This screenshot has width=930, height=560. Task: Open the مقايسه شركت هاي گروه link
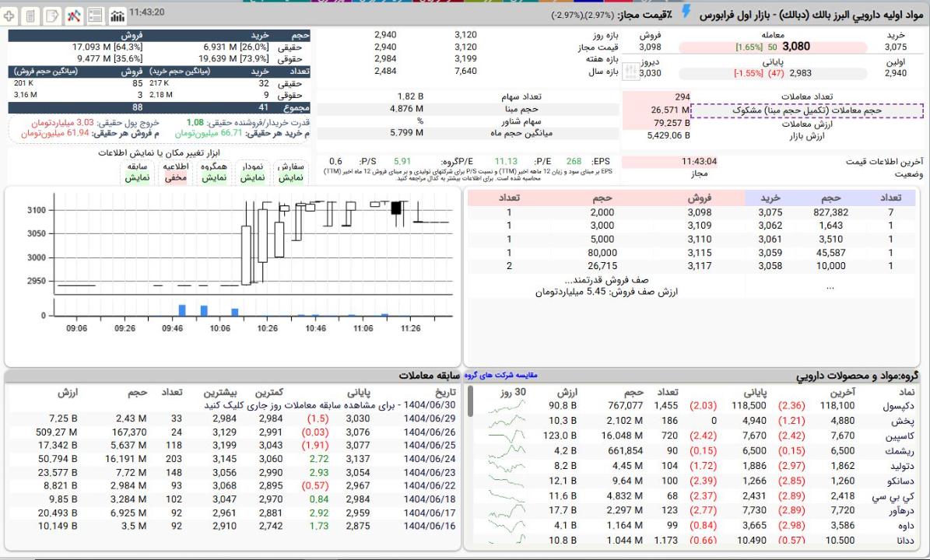pos(501,376)
